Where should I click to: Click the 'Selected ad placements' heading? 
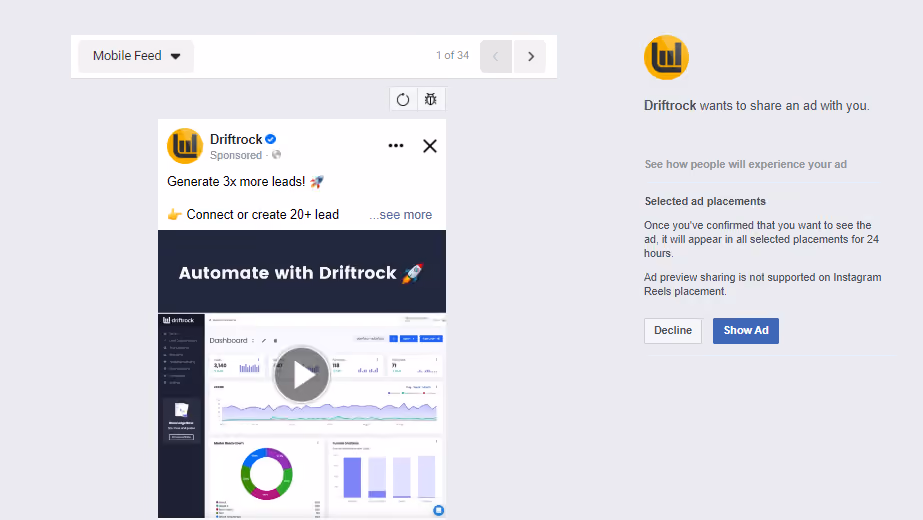coord(705,201)
